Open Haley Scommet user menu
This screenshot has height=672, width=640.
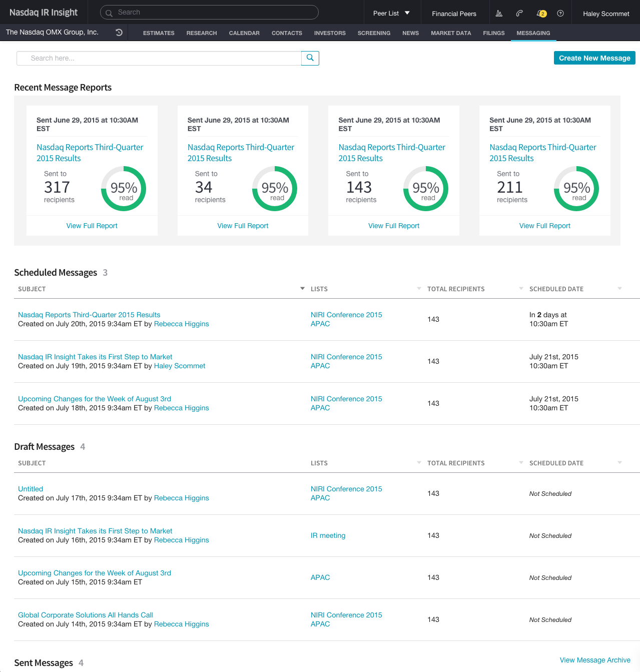pos(606,14)
